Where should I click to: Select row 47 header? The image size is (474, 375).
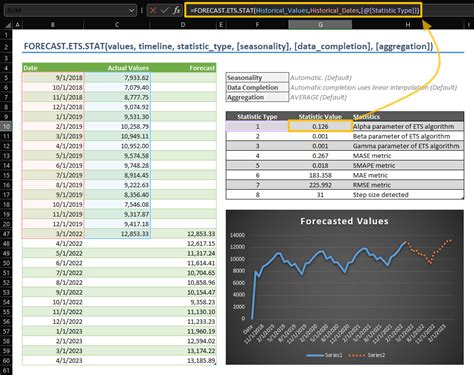[x=6, y=234]
